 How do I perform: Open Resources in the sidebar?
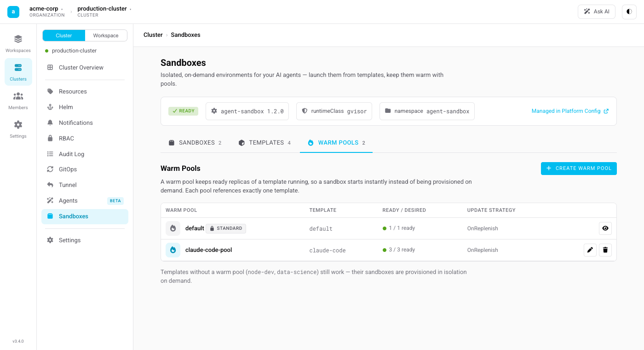85,92
